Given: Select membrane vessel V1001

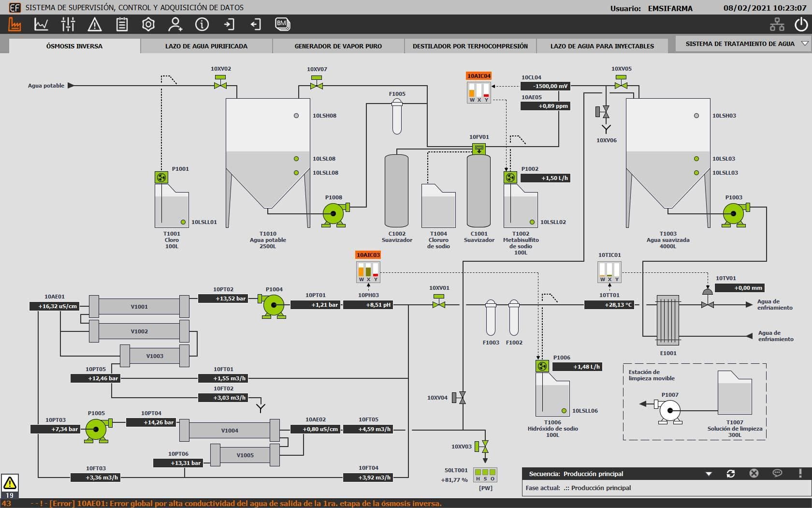Looking at the screenshot, I should pyautogui.click(x=139, y=306).
